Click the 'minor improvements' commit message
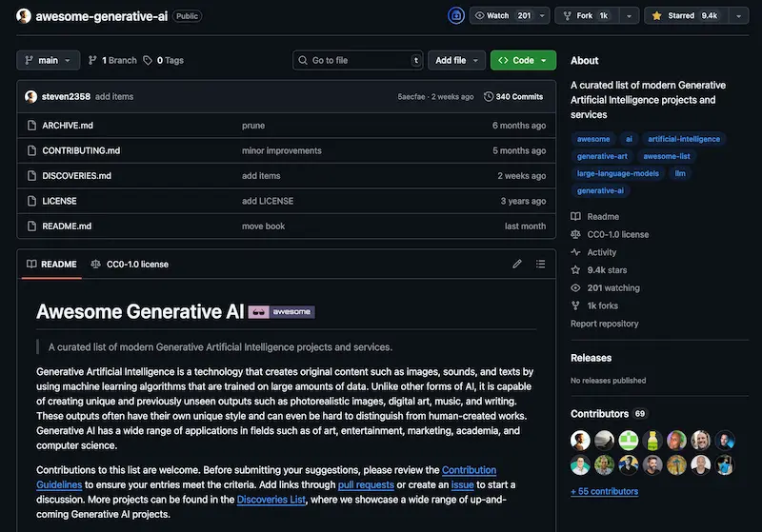Image resolution: width=762 pixels, height=532 pixels. coord(282,151)
